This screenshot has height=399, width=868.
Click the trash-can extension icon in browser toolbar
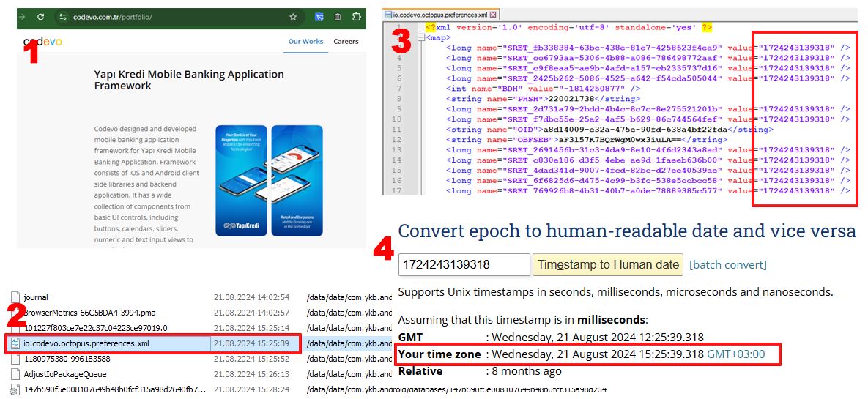pyautogui.click(x=338, y=17)
